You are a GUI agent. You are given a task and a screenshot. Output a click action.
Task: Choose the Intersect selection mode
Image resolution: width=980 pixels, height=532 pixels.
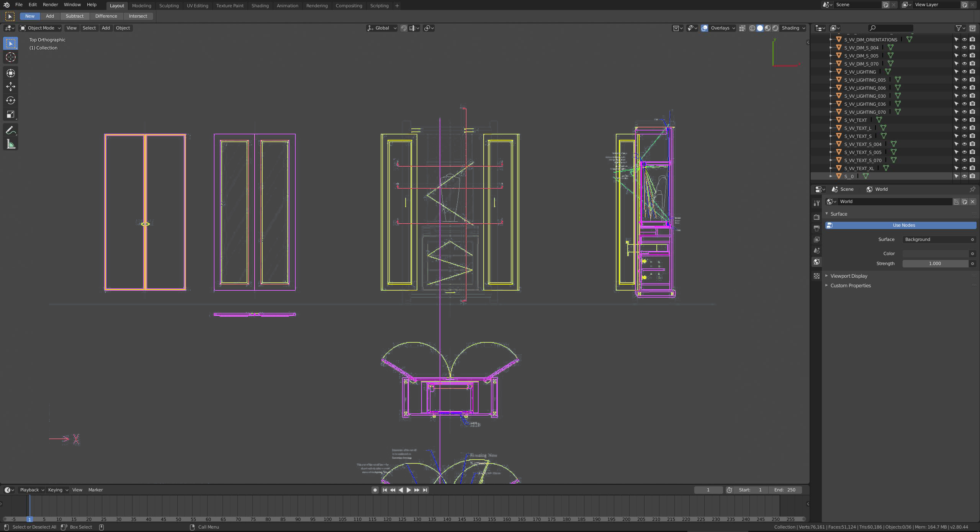coord(138,16)
